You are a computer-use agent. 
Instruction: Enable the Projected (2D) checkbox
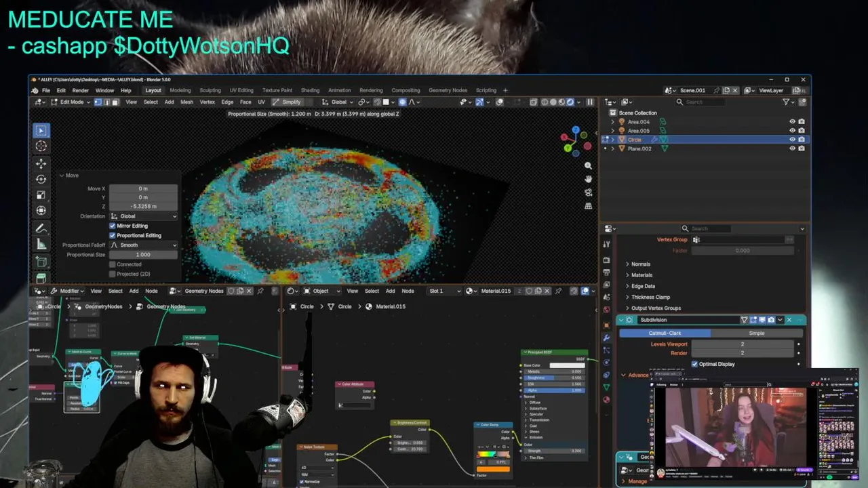(x=113, y=274)
